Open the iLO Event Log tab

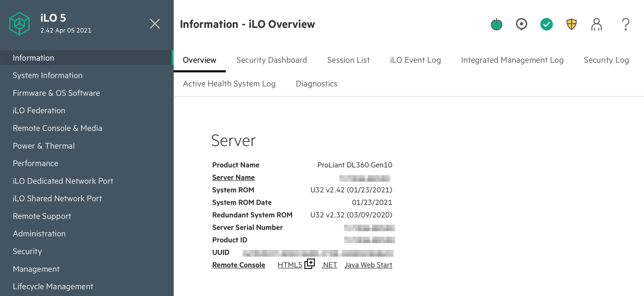[415, 60]
